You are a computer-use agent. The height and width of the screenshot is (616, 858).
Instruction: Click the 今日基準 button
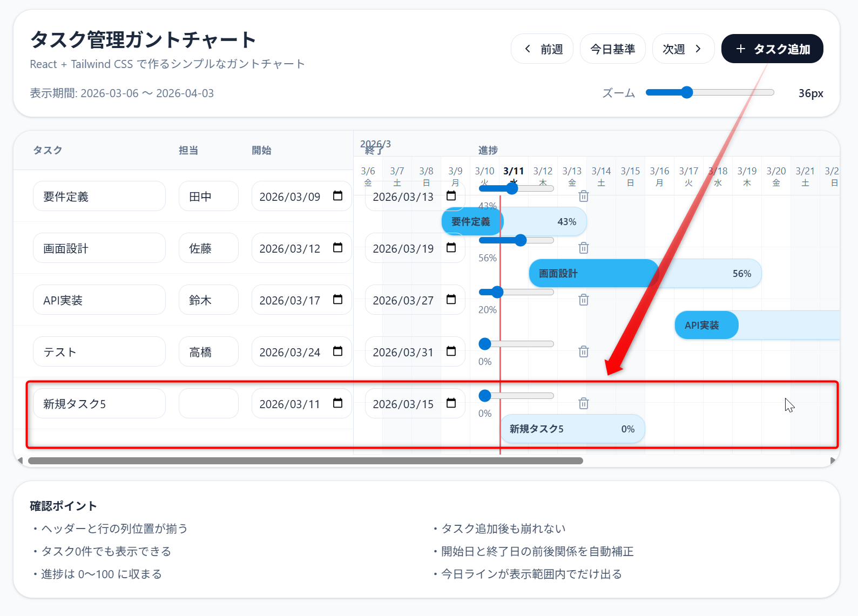tap(613, 49)
